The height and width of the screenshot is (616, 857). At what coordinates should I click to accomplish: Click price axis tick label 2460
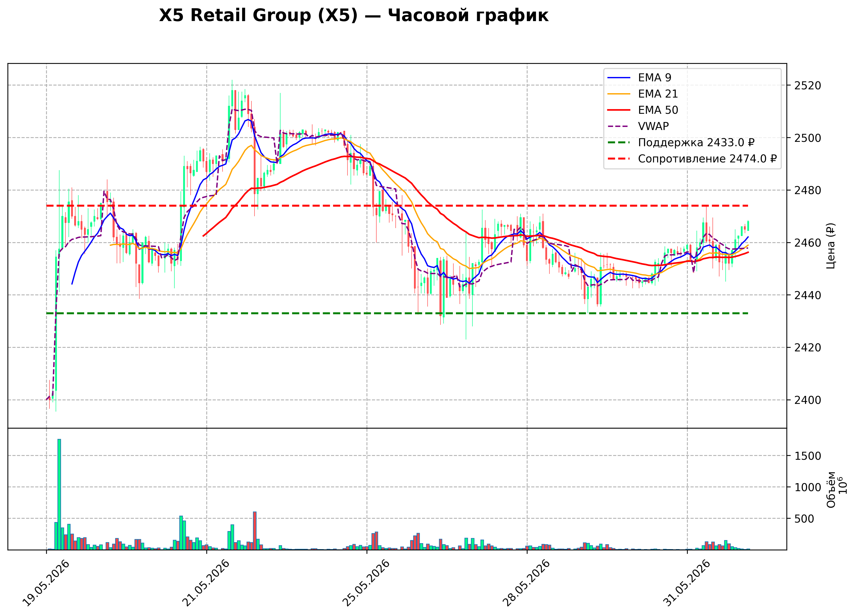click(808, 243)
